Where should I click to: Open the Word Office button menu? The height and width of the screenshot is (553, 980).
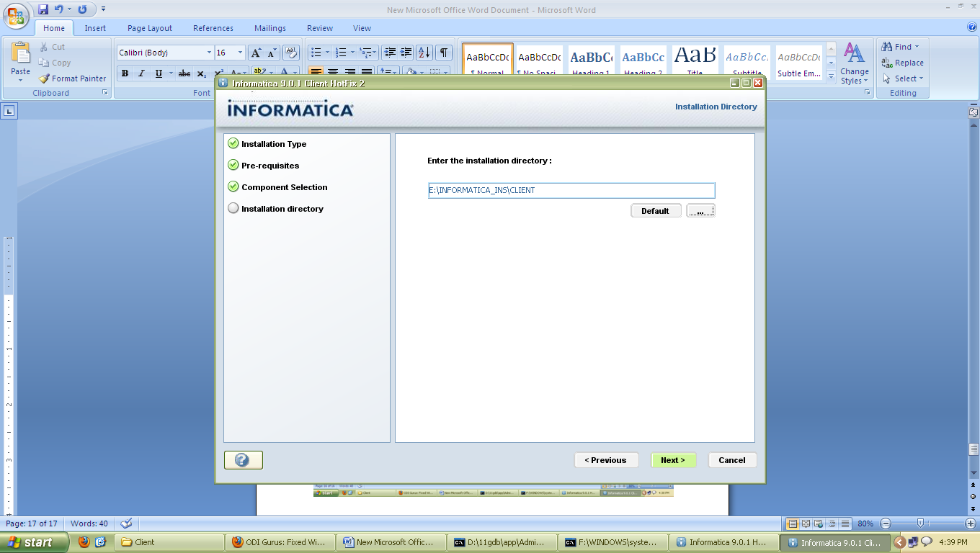(16, 17)
